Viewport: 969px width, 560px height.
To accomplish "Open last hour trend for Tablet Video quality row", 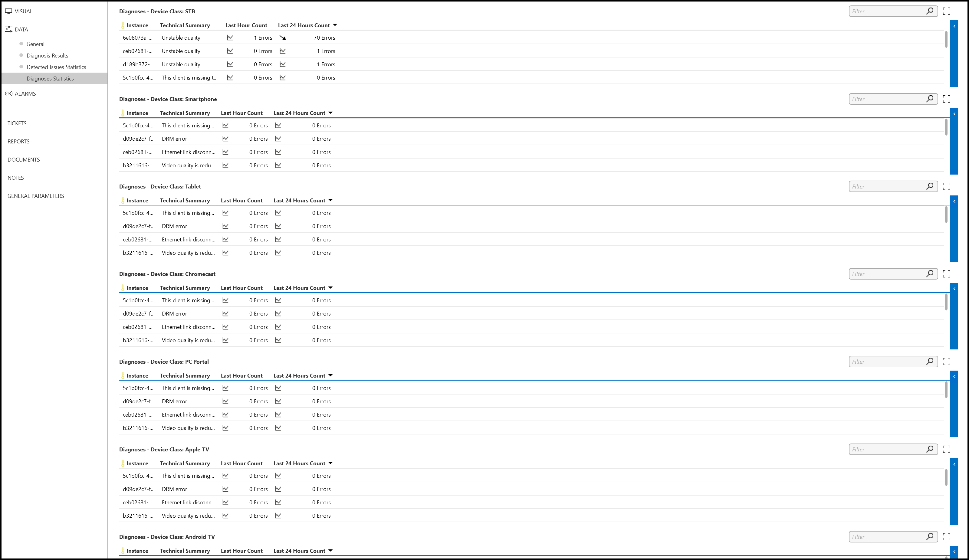I will coord(225,253).
